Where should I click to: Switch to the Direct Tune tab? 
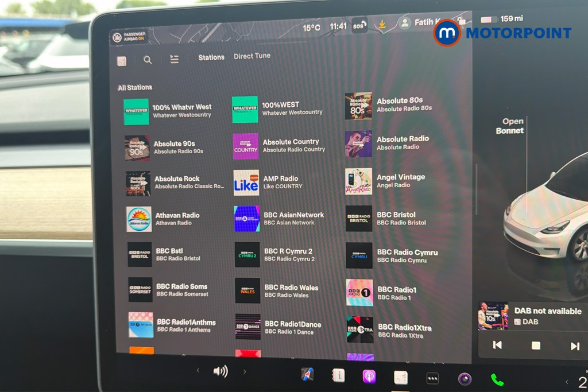point(252,56)
